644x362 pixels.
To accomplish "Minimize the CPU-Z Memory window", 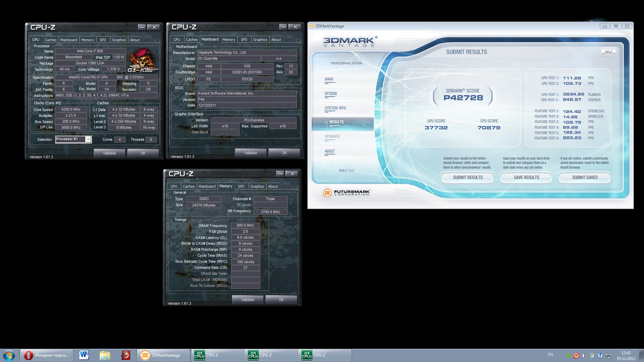I will (280, 173).
